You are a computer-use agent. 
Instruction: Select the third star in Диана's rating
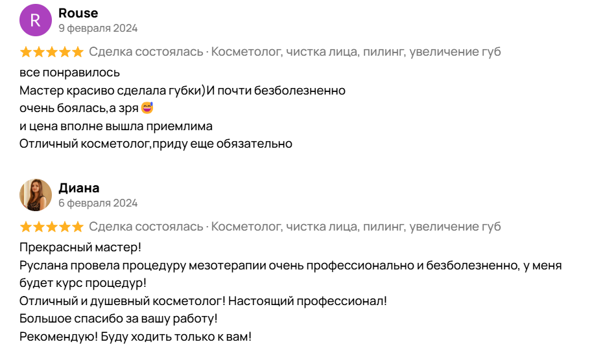[x=52, y=227]
